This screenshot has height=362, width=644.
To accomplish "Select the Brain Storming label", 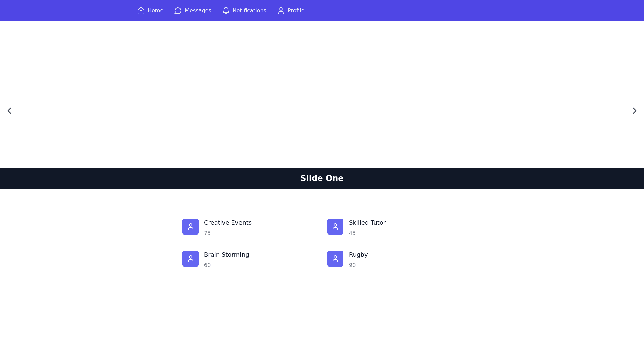I will pyautogui.click(x=226, y=255).
